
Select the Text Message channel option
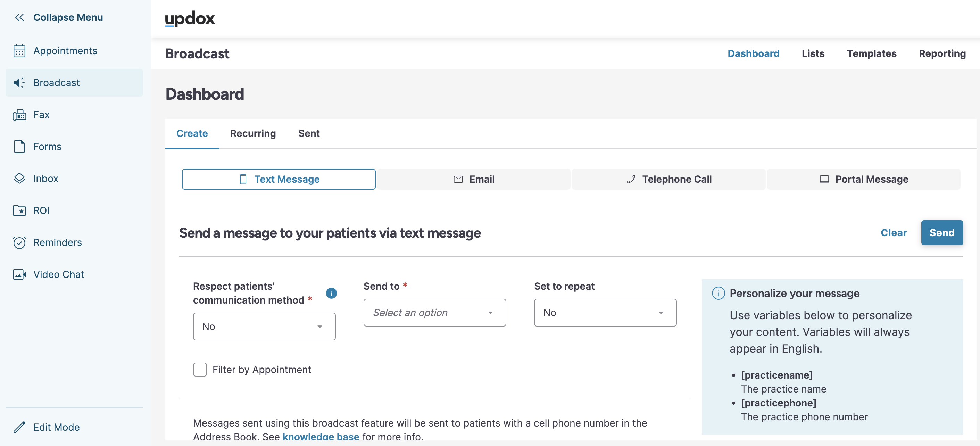coord(279,179)
